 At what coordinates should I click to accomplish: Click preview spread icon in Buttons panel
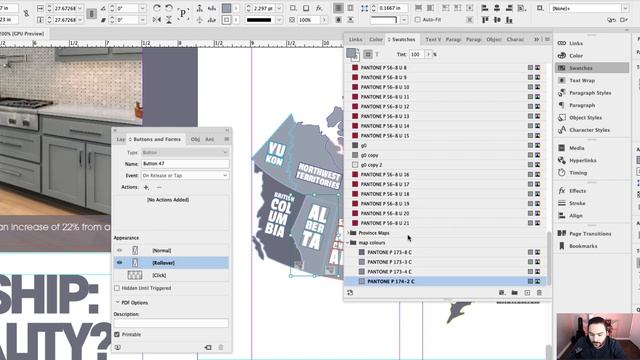118,347
